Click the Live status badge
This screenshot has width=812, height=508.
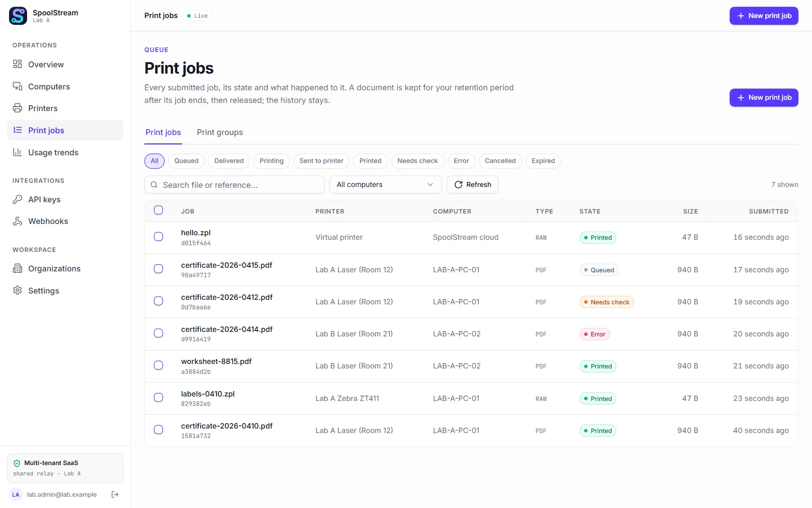click(x=198, y=16)
